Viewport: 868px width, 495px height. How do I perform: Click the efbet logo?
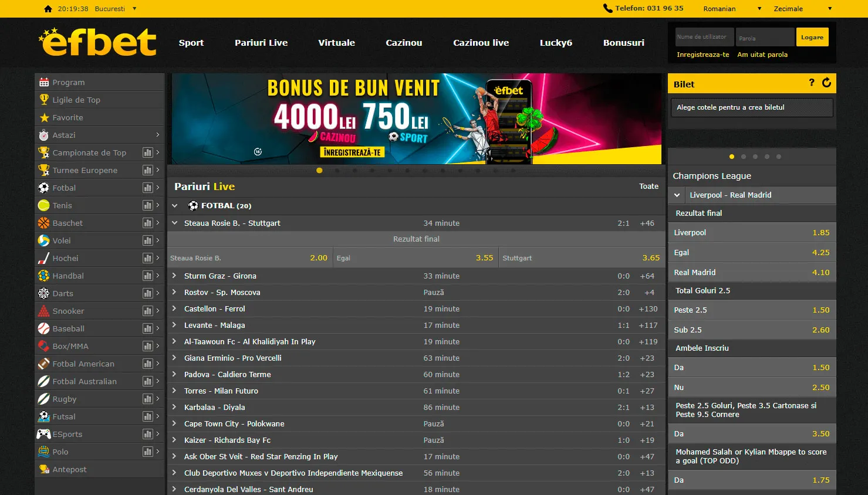point(98,42)
